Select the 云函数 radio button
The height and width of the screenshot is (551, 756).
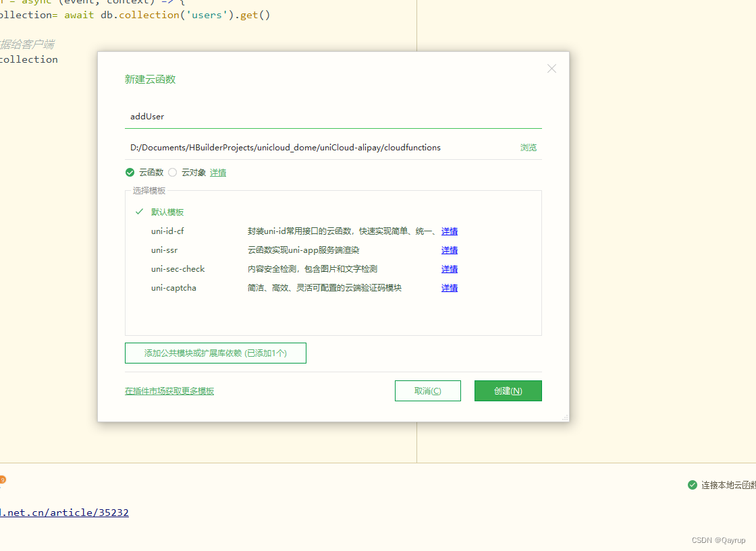click(x=130, y=172)
